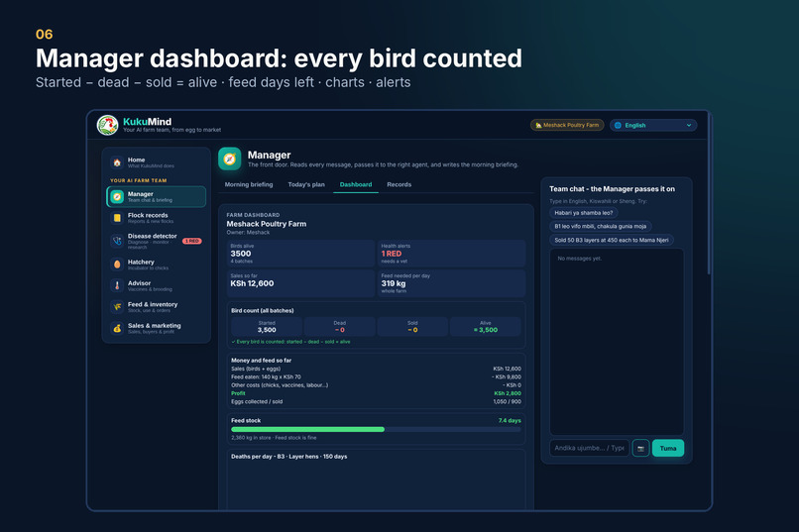Click the Profit row label
799x532 pixels.
(238, 393)
